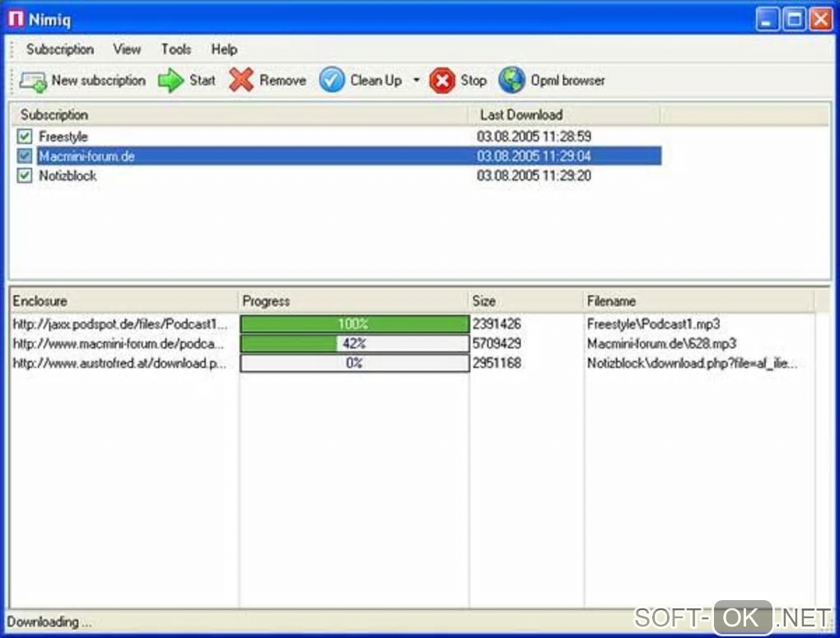Click size value 2951168

497,363
